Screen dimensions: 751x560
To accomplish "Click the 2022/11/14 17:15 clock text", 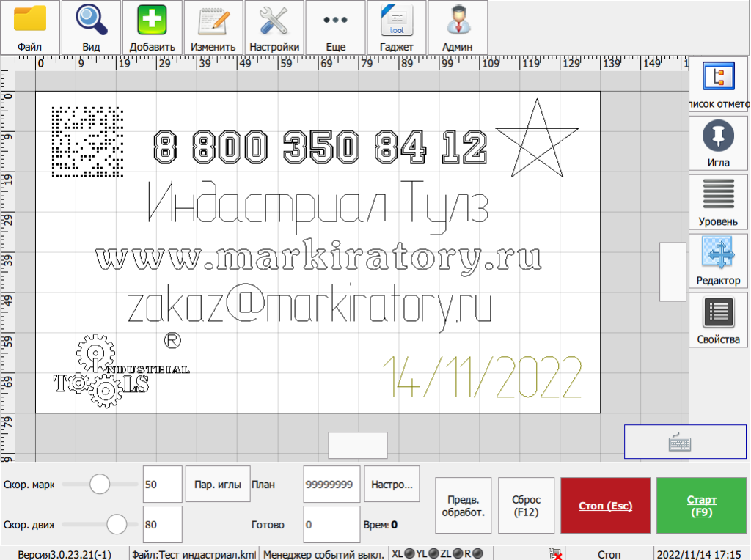I will coord(699,554).
